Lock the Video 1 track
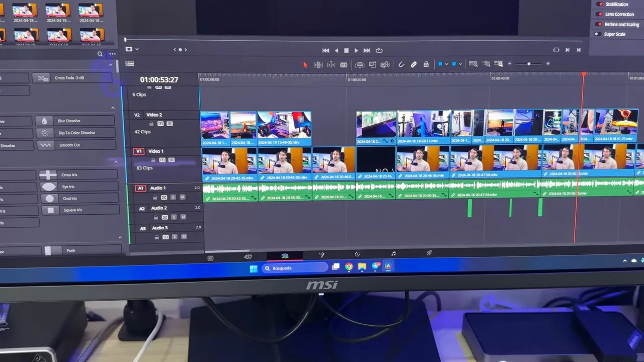Viewport: 644px width, 362px height. (x=153, y=160)
